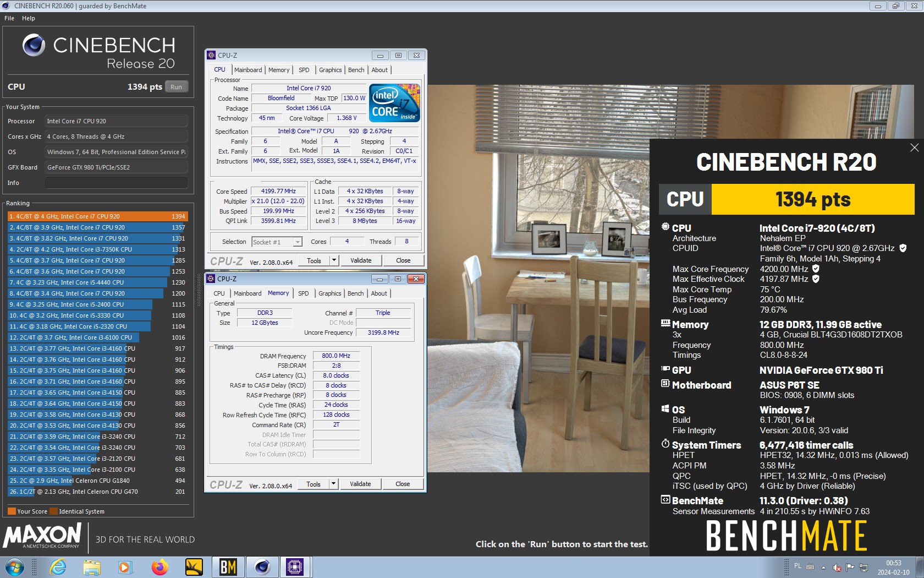Click the CPU-Z title bar icon of upper window

click(211, 55)
